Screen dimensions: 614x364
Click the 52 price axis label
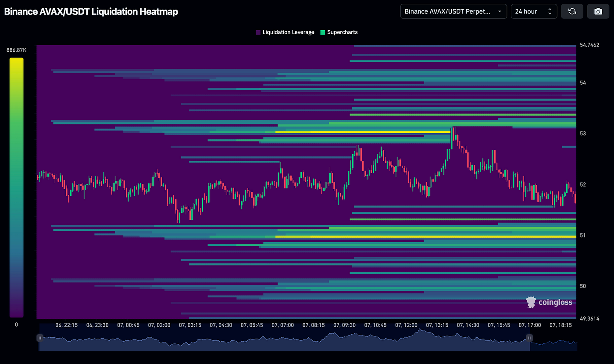click(x=583, y=184)
